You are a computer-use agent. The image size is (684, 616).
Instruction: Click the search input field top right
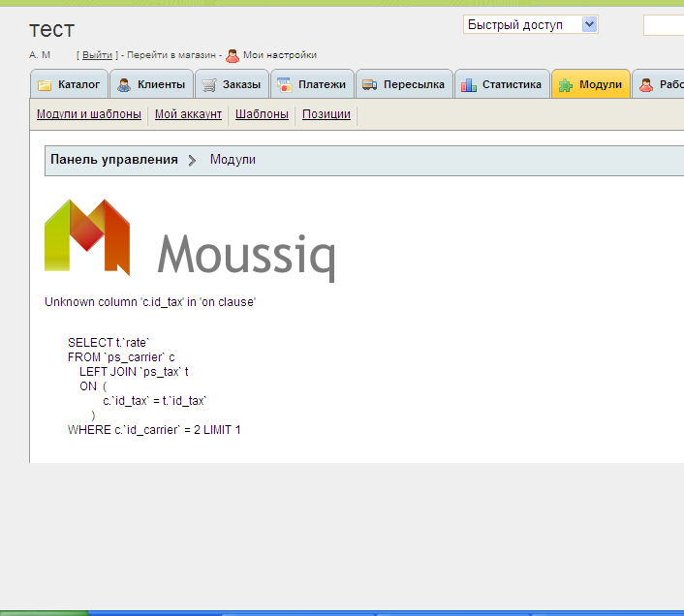pyautogui.click(x=664, y=25)
